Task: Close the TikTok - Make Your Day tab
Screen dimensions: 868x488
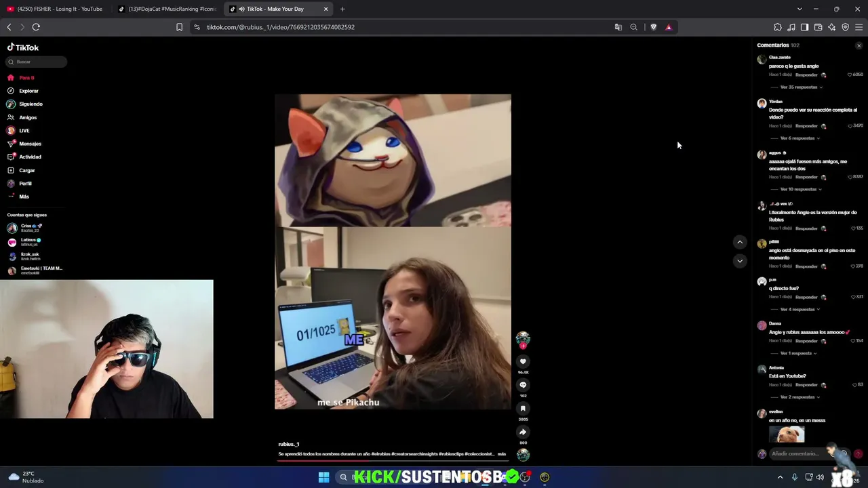Action: (x=326, y=9)
